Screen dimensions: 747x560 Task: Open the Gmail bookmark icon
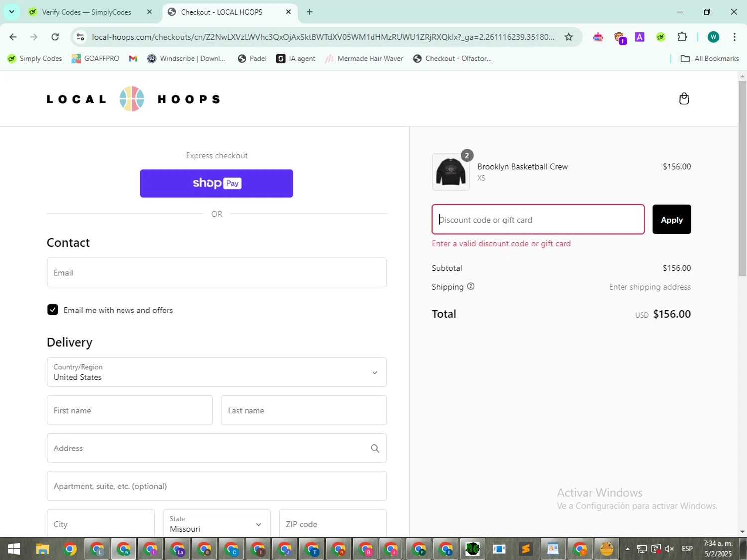[133, 58]
